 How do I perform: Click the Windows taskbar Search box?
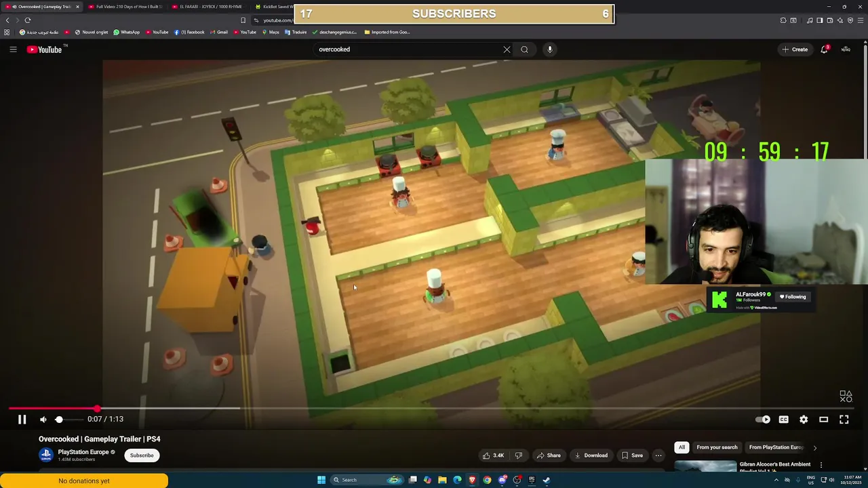366,480
